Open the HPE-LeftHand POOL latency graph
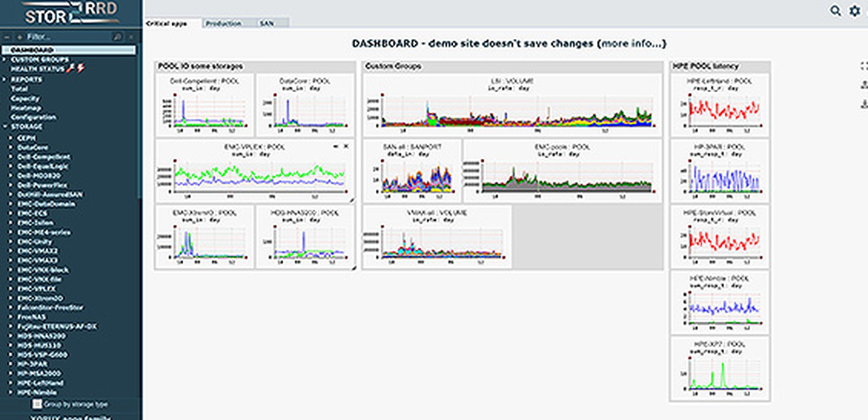 pos(720,105)
